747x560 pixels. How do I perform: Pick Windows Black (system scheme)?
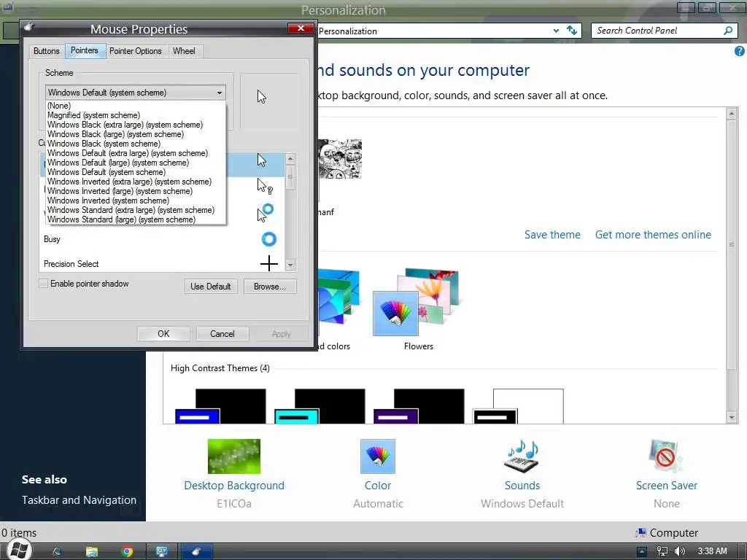[x=136, y=144]
